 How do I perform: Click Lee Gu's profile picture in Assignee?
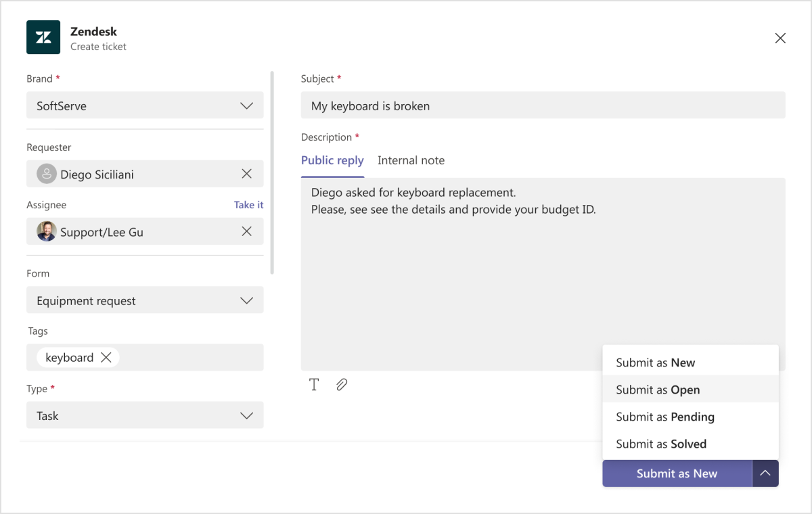coord(46,231)
